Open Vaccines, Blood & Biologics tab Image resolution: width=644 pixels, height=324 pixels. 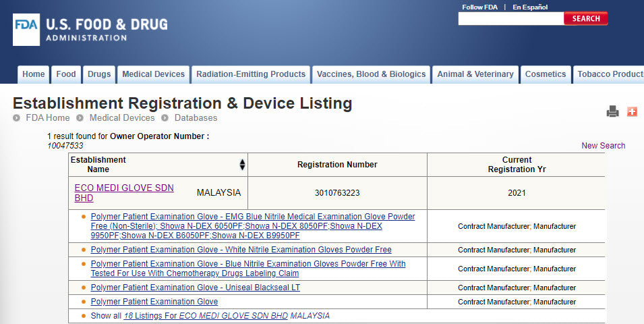pyautogui.click(x=371, y=74)
